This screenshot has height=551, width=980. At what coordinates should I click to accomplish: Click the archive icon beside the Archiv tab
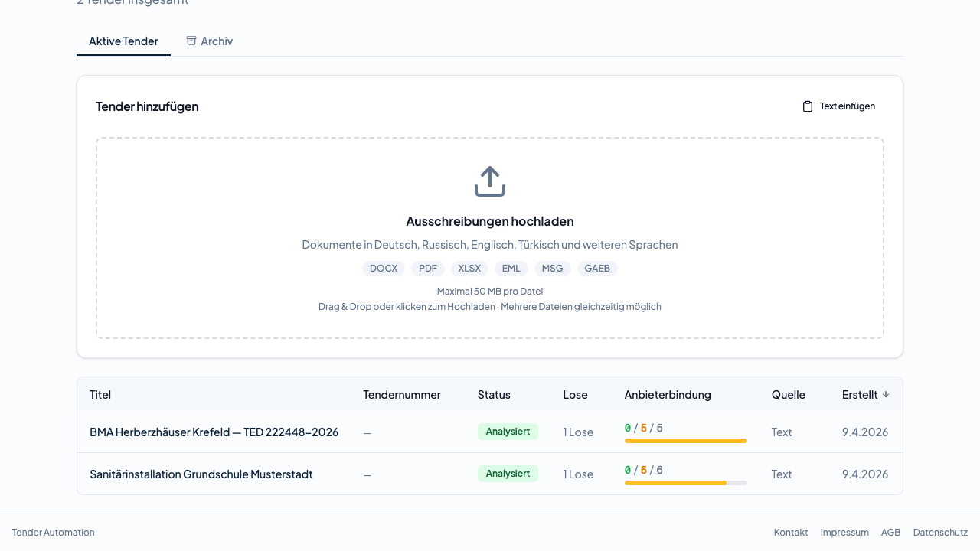(191, 41)
